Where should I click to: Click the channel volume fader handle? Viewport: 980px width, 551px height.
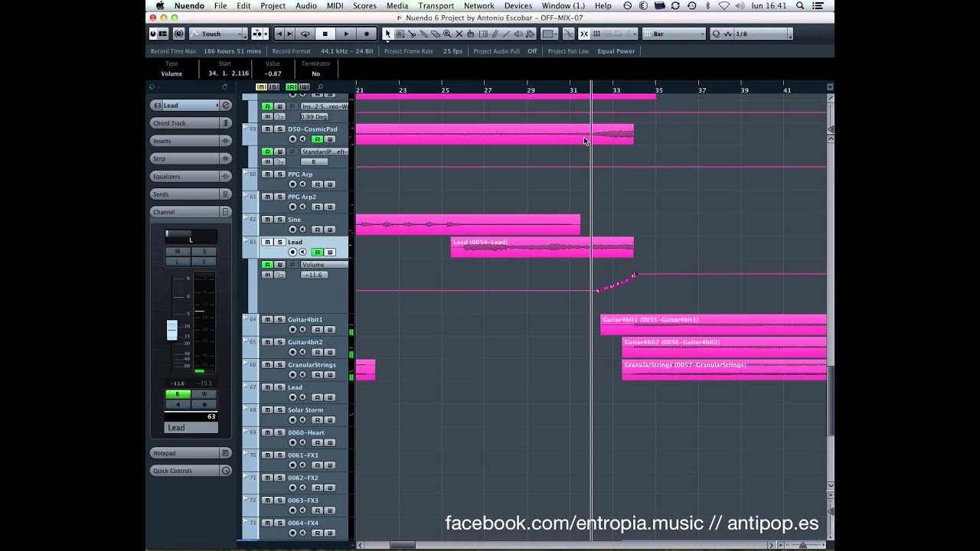click(172, 330)
